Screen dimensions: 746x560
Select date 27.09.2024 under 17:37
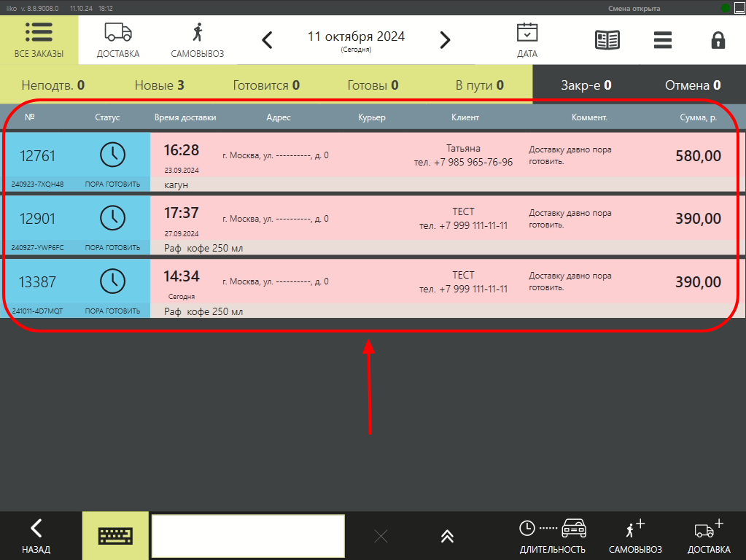(182, 233)
